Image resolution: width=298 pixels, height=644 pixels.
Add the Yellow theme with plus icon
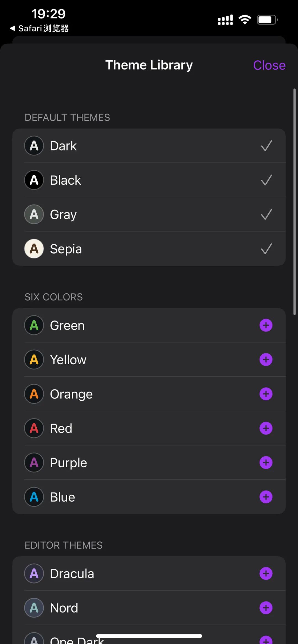tap(266, 360)
